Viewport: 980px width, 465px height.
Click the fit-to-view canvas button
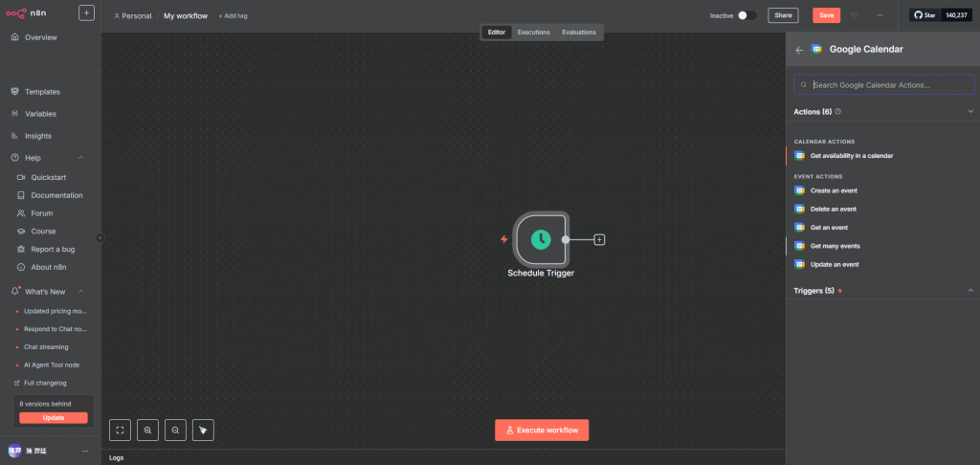pyautogui.click(x=120, y=430)
